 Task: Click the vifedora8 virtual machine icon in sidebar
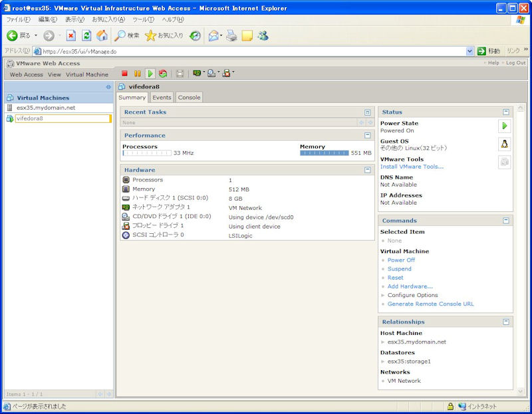click(x=10, y=118)
